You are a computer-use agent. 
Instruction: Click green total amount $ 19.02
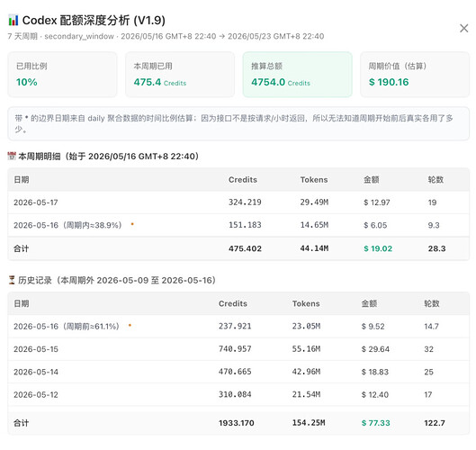[x=378, y=248]
